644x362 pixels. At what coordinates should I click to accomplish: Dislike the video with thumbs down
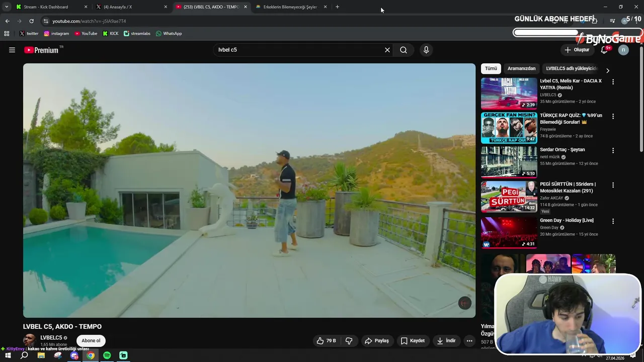[349, 341]
